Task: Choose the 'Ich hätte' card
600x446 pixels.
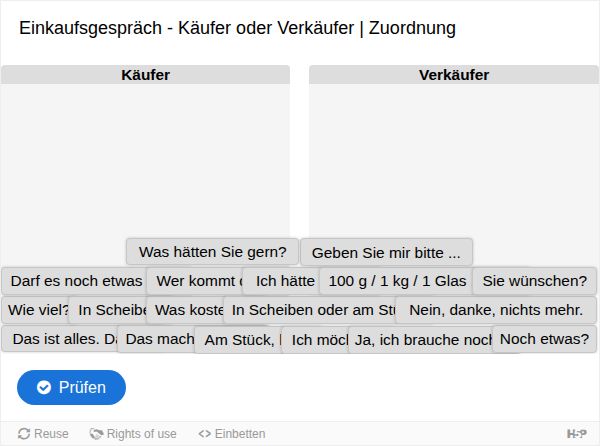Action: 282,281
